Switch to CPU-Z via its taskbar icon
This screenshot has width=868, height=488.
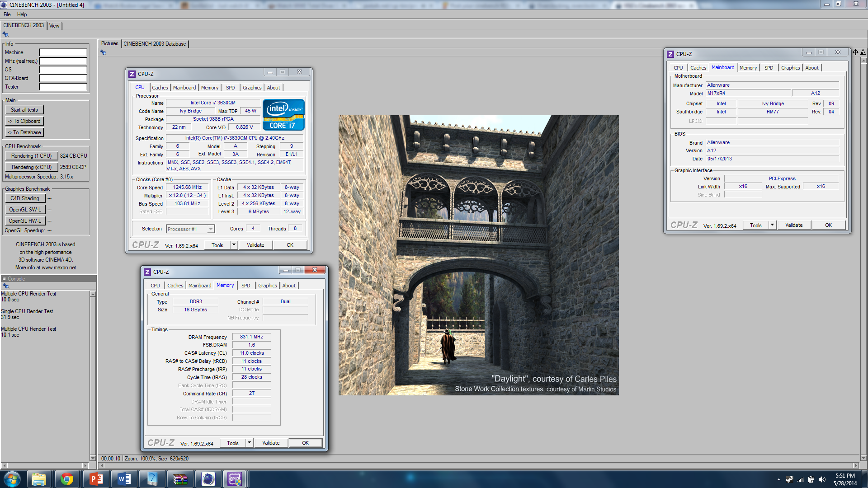235,479
